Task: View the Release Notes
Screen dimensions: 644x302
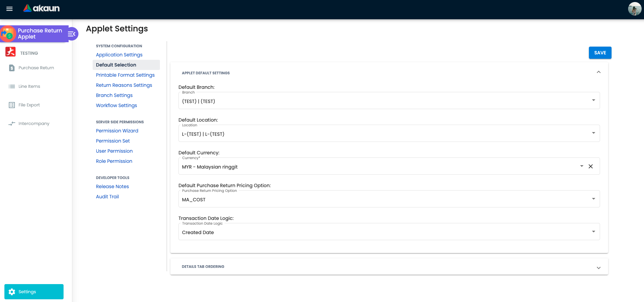Action: pyautogui.click(x=112, y=186)
